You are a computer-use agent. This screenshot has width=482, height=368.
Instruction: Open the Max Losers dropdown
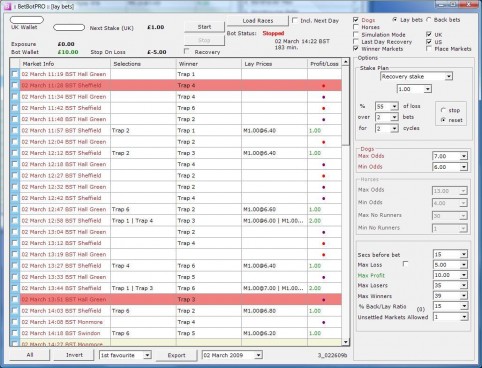464,286
